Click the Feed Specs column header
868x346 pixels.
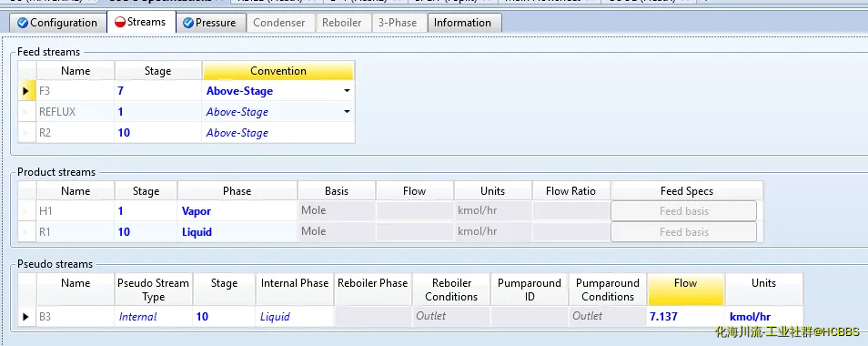(x=686, y=191)
